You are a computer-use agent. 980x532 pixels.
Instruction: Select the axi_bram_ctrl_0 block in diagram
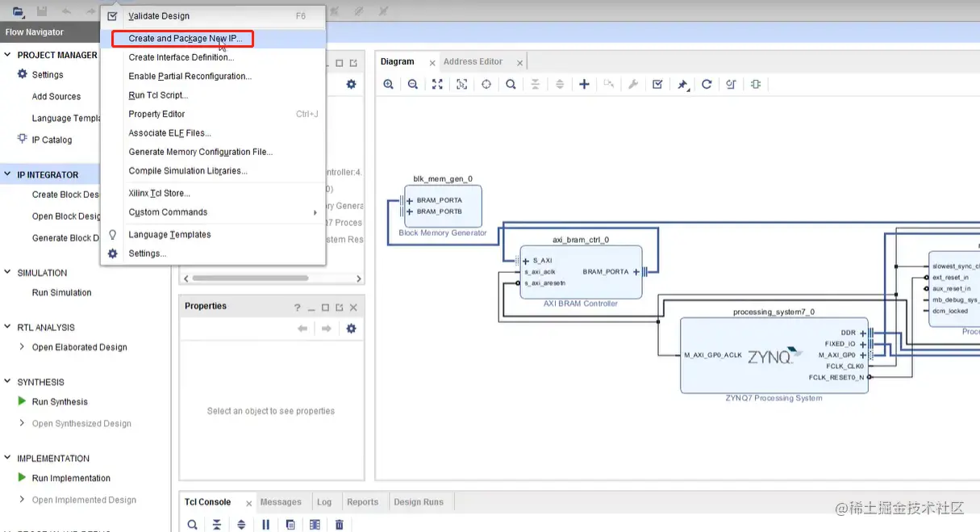581,272
